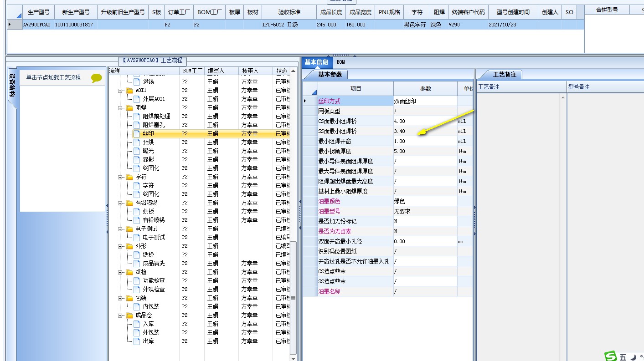Image resolution: width=644 pixels, height=361 pixels.
Task: Click the page icon of 内包装
Action: coord(137,306)
